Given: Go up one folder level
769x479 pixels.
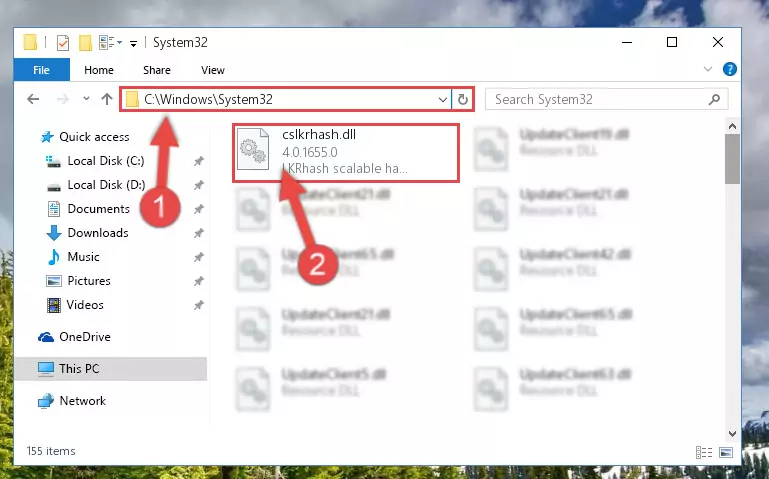Looking at the screenshot, I should pyautogui.click(x=106, y=99).
